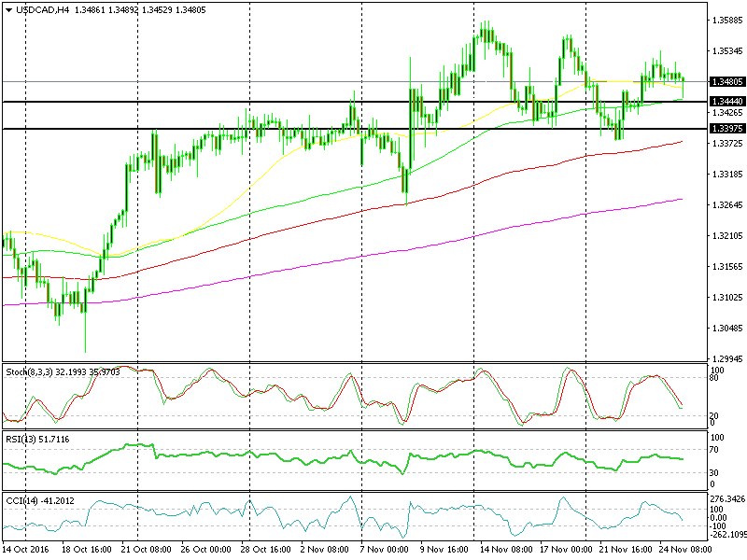Image resolution: width=747 pixels, height=560 pixels.
Task: Click the 1.33185 price scale value
Action: 727,175
